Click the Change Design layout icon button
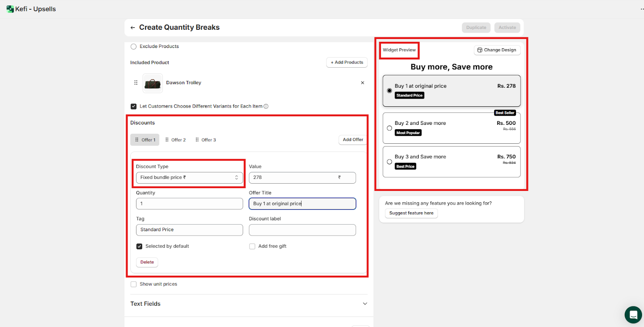 click(x=497, y=50)
